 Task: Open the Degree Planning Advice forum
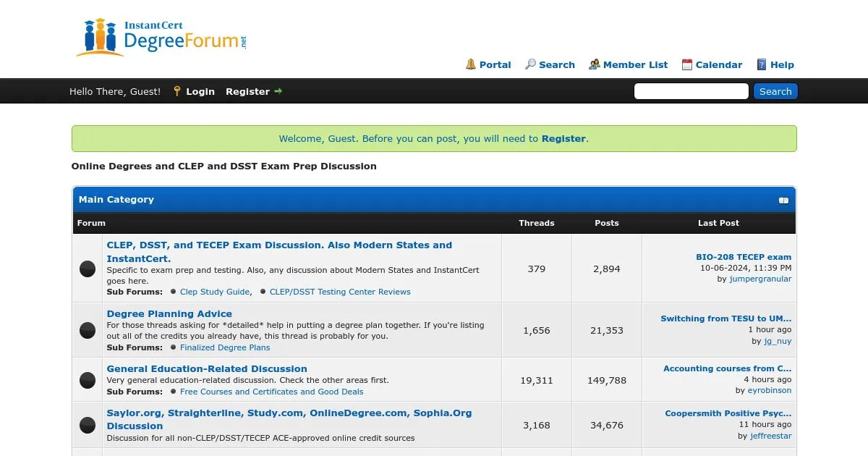point(169,313)
